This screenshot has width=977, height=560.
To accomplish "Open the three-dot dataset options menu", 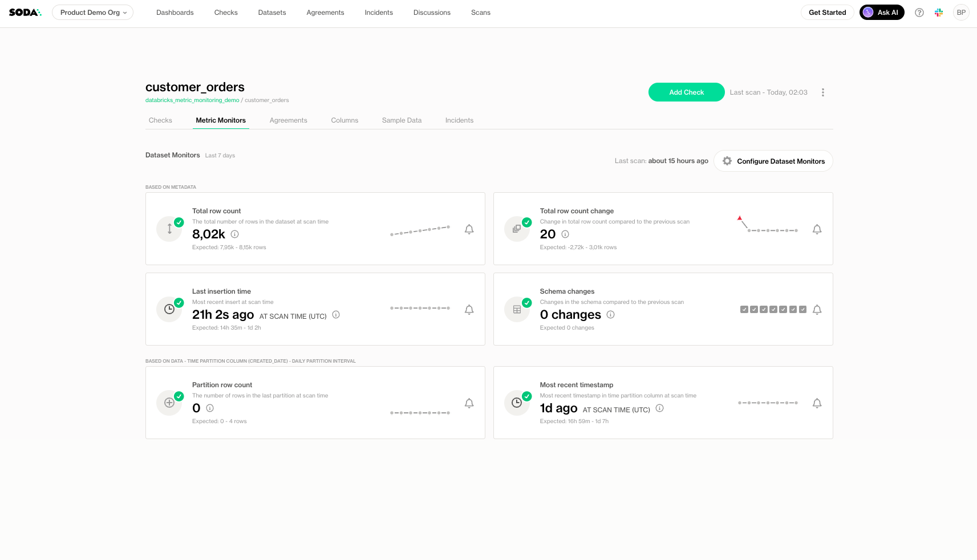I will [822, 92].
